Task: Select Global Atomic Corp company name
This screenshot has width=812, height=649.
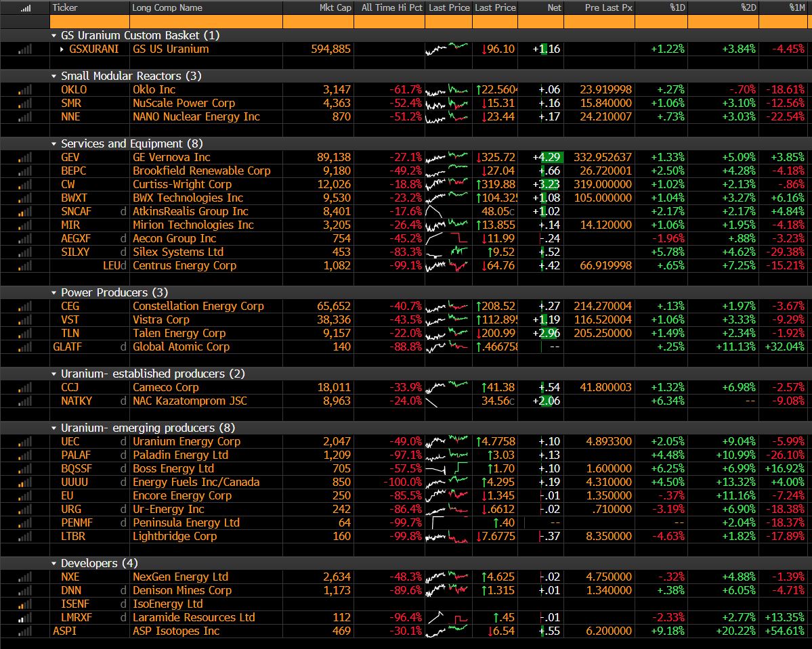Action: (181, 346)
